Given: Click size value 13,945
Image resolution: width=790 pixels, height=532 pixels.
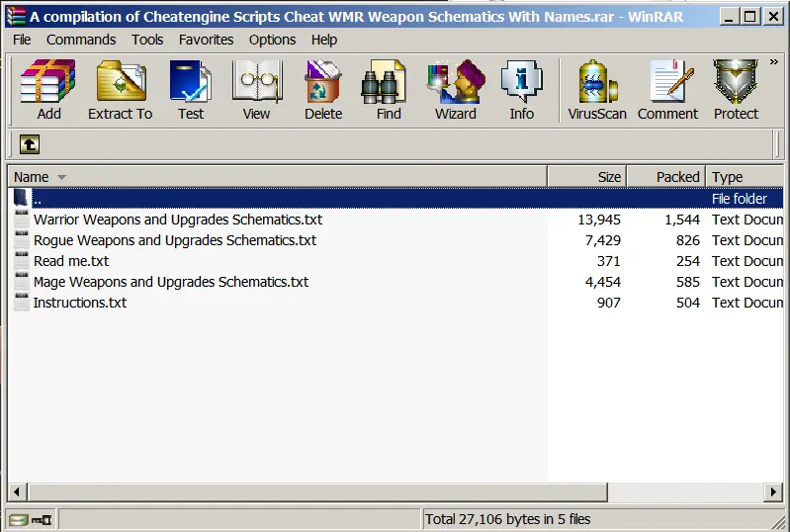Looking at the screenshot, I should coord(599,220).
